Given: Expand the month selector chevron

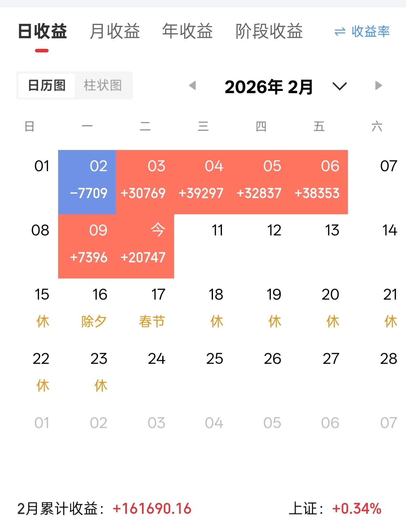Looking at the screenshot, I should [x=339, y=86].
